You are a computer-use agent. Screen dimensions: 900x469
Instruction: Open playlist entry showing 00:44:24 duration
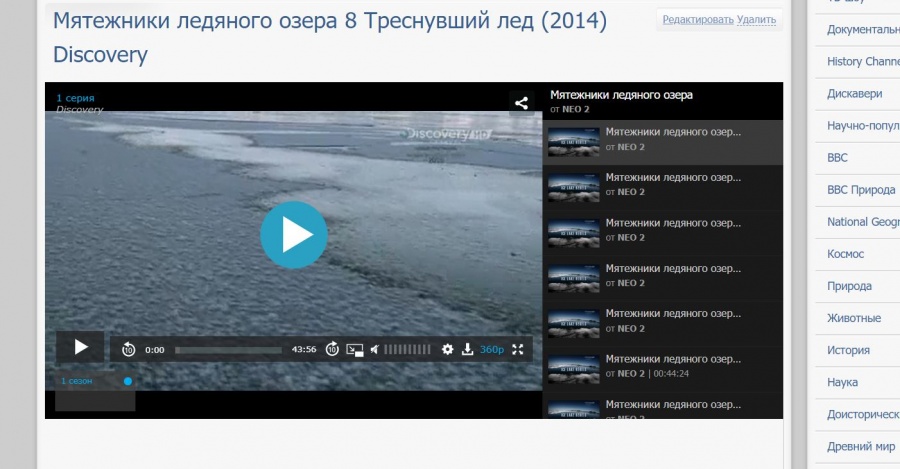(663, 369)
